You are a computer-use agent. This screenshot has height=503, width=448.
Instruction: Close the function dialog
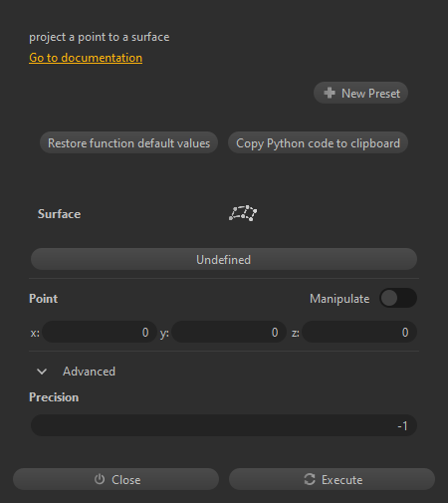(x=115, y=479)
